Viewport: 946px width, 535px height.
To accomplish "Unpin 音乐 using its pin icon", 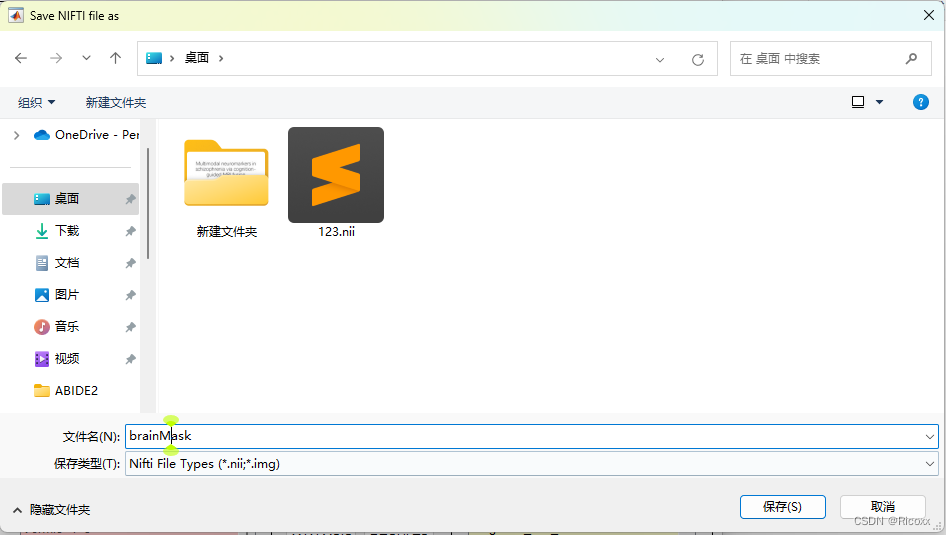I will pos(130,327).
